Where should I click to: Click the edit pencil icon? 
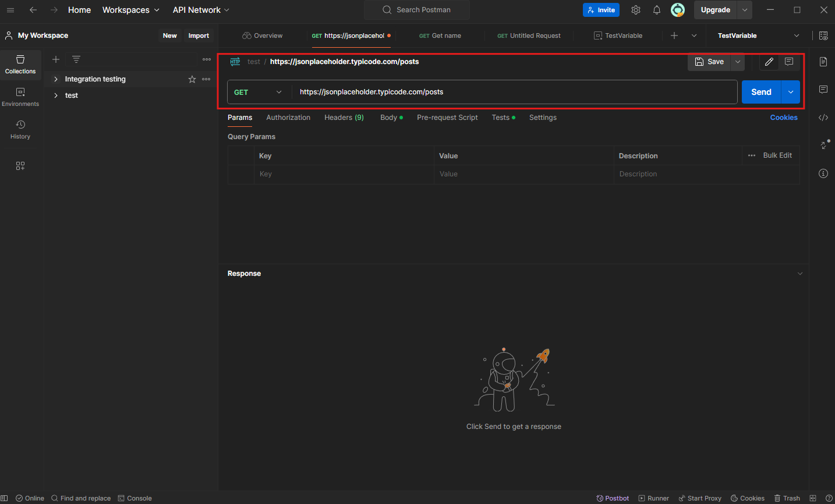pos(769,62)
